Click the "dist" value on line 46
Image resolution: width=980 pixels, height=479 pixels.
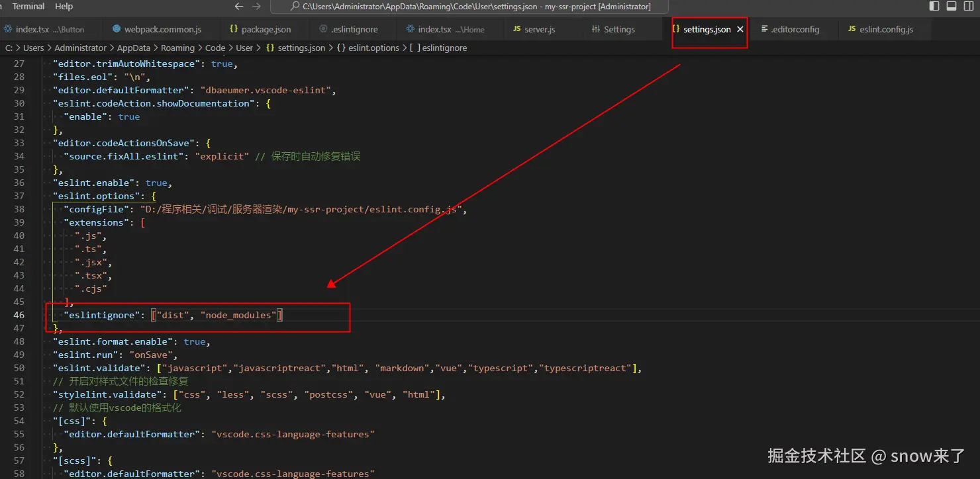click(x=173, y=315)
